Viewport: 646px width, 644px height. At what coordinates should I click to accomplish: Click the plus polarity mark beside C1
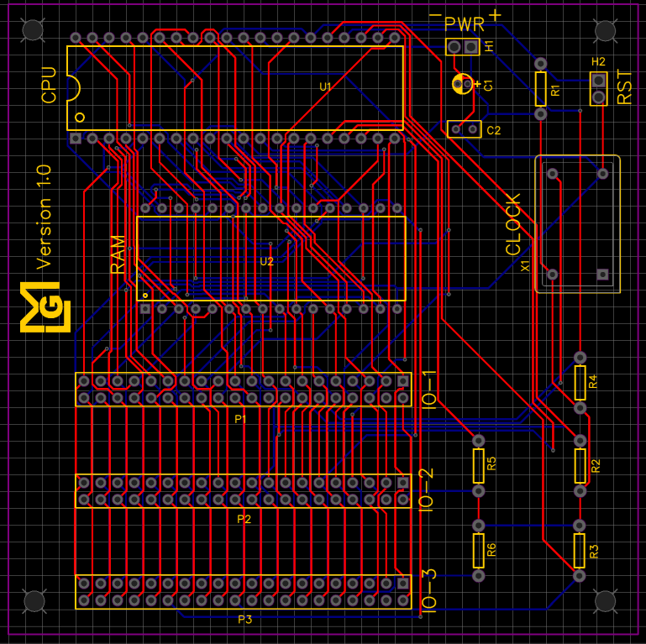477,84
